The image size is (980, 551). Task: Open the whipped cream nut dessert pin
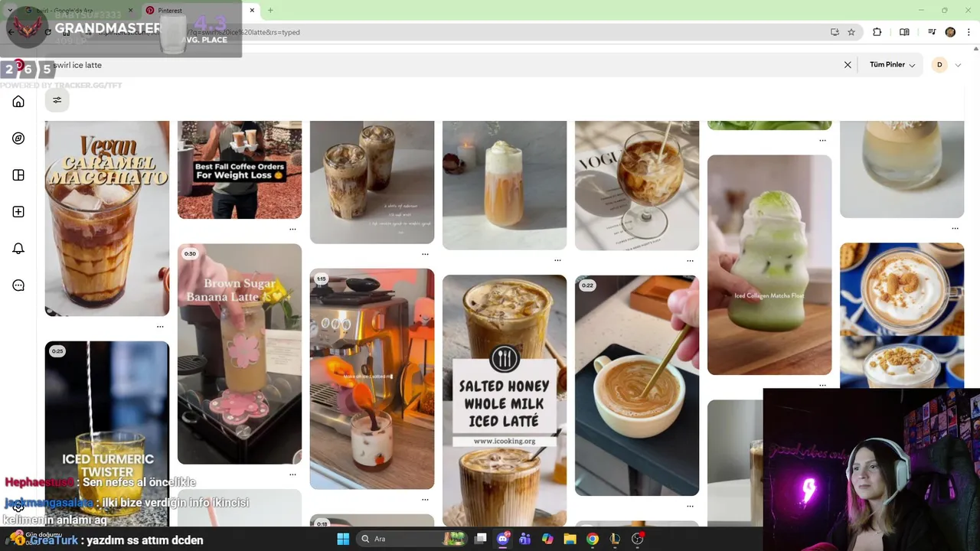click(902, 315)
